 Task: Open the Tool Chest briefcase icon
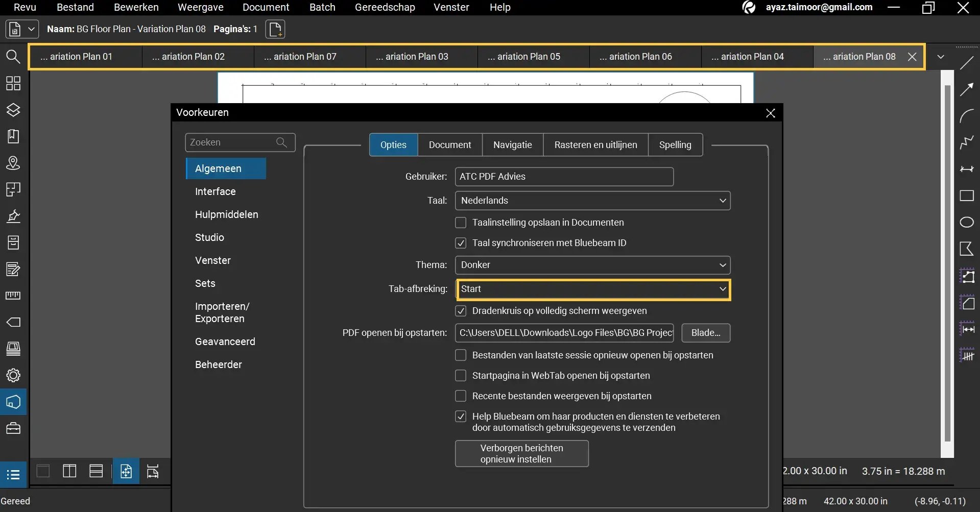[13, 428]
